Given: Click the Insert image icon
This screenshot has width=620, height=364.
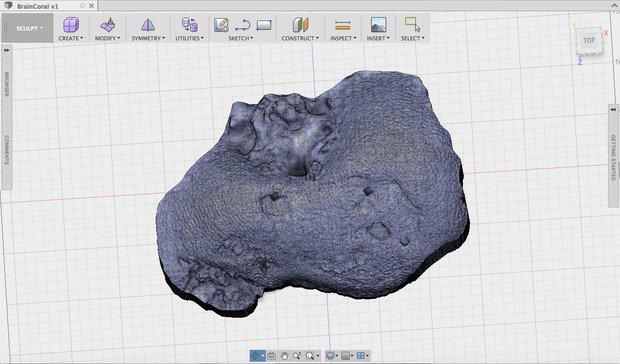Looking at the screenshot, I should pyautogui.click(x=378, y=25).
